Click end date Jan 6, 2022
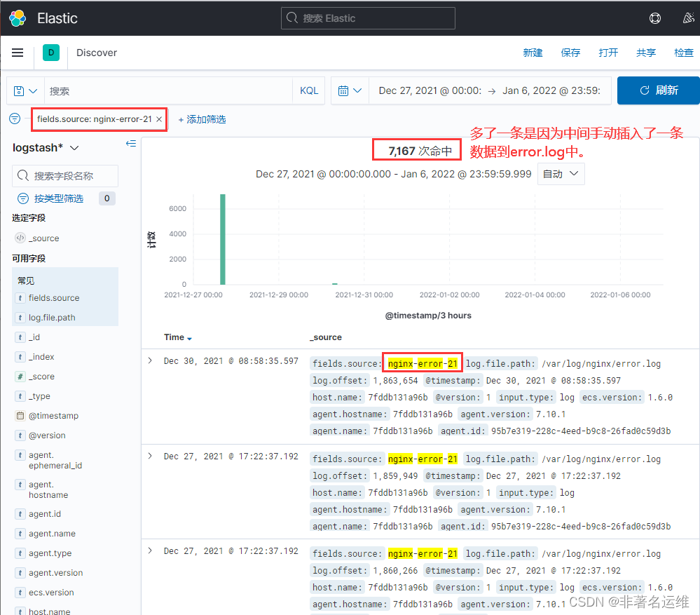The image size is (700, 615). (551, 90)
